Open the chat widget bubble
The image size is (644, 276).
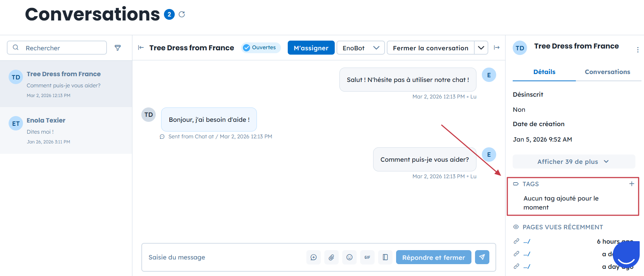coord(626,254)
